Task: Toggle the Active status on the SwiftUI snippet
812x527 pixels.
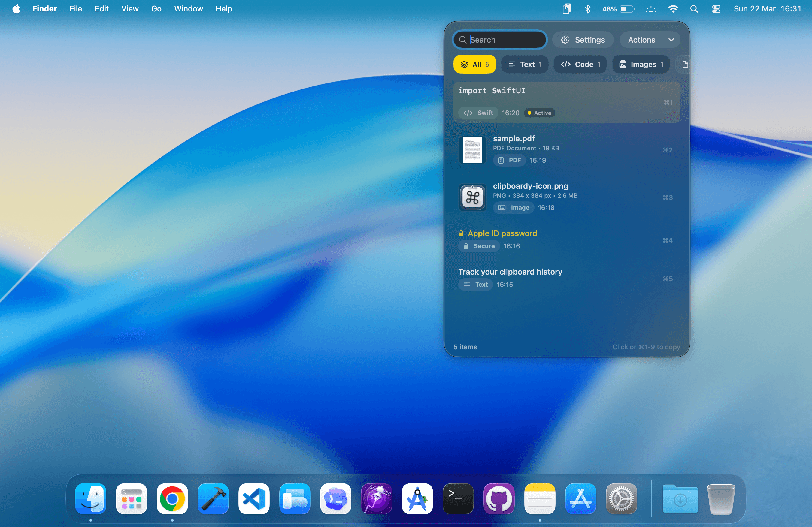Action: click(539, 113)
